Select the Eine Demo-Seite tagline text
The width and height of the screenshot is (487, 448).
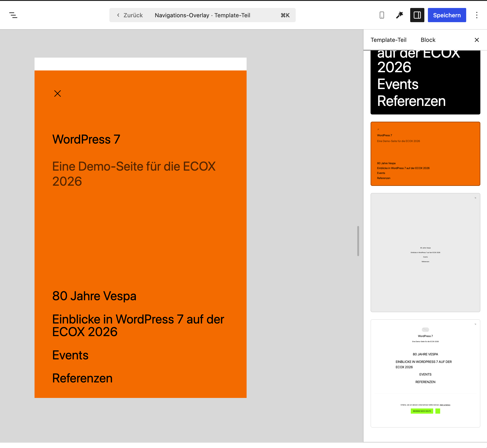click(x=134, y=173)
